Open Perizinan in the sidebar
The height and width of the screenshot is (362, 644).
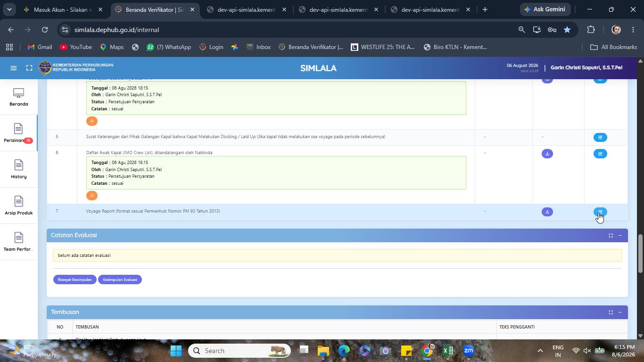point(18,133)
